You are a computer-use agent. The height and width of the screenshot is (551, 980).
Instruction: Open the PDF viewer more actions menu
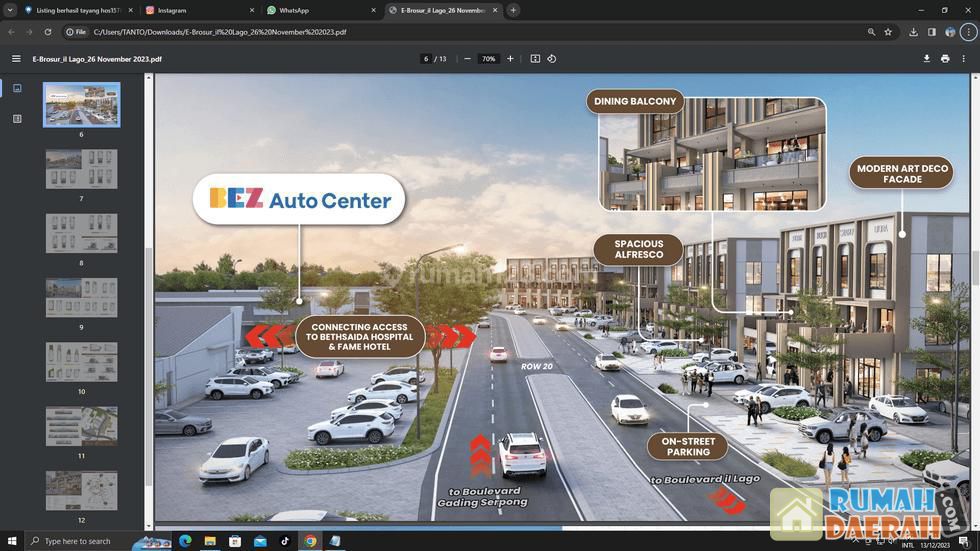coord(964,59)
